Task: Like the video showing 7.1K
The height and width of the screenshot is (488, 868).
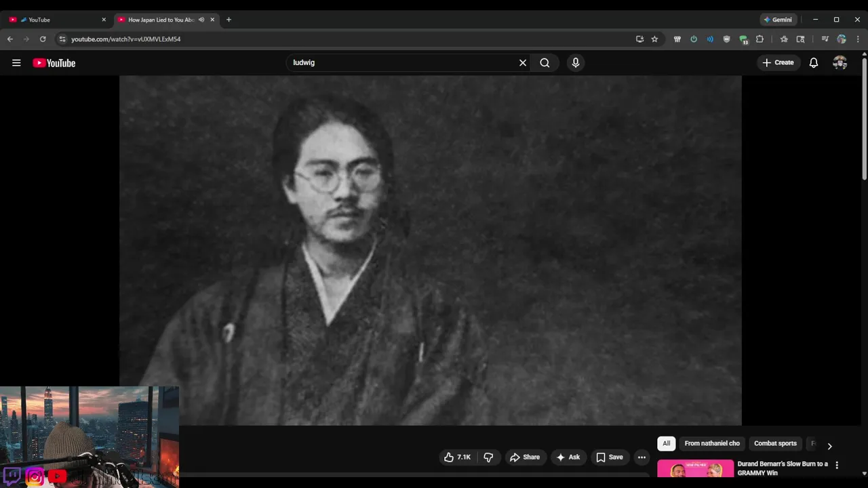Action: click(x=457, y=457)
